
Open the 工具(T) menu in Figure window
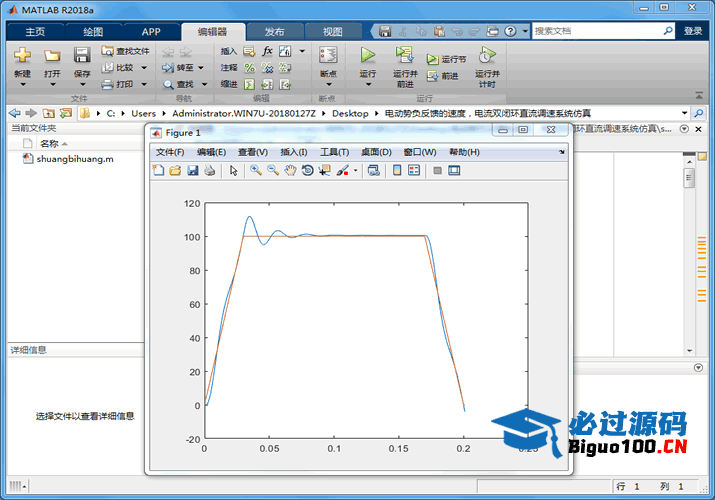coord(334,152)
